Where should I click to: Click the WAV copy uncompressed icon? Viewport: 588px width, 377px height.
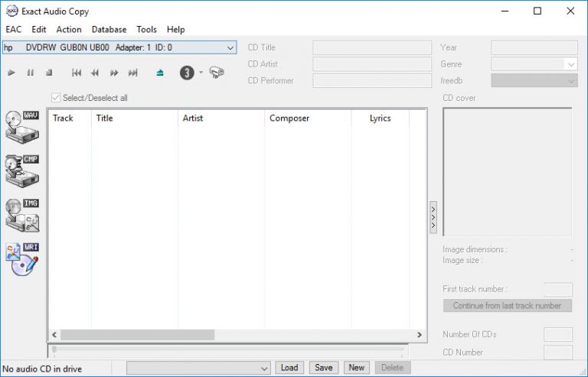21,125
